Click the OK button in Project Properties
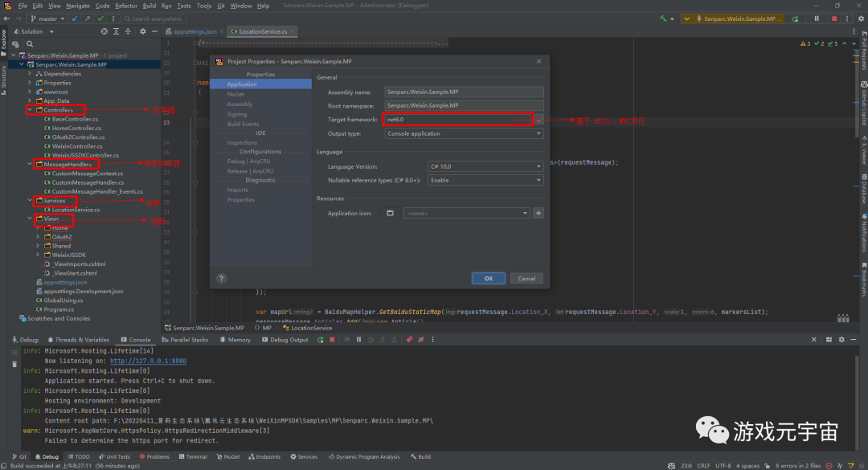 pyautogui.click(x=489, y=278)
